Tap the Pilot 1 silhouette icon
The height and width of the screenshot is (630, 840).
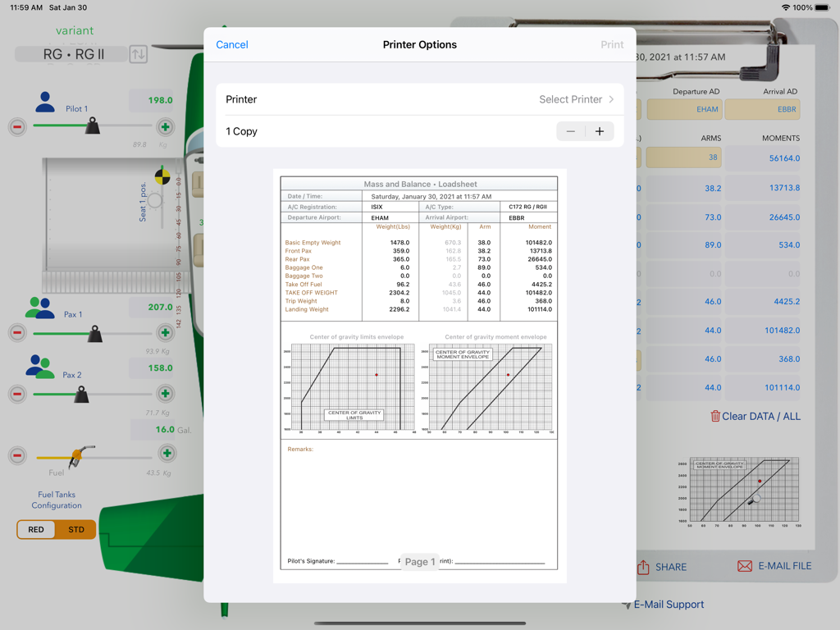(x=46, y=103)
